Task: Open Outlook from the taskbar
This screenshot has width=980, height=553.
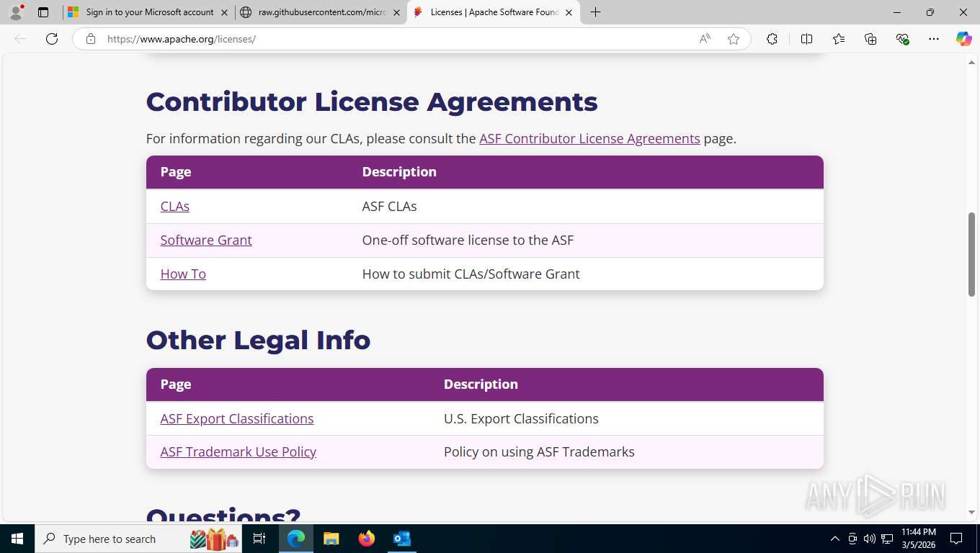Action: pos(401,539)
